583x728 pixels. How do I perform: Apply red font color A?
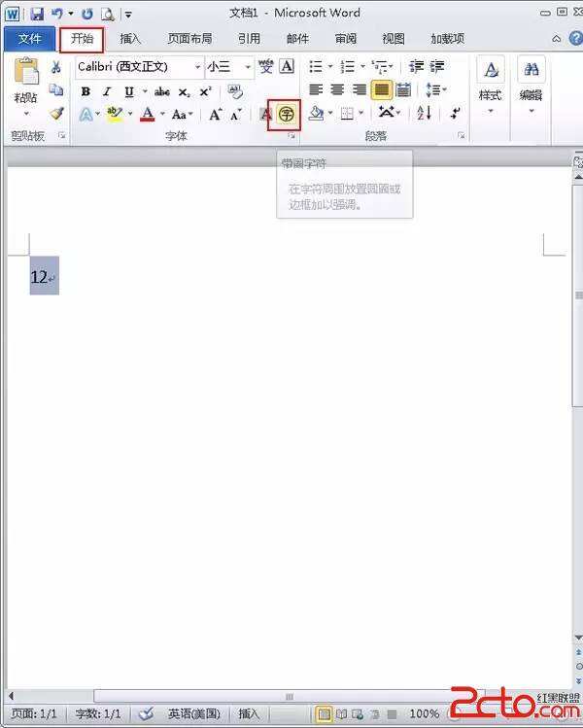(148, 114)
